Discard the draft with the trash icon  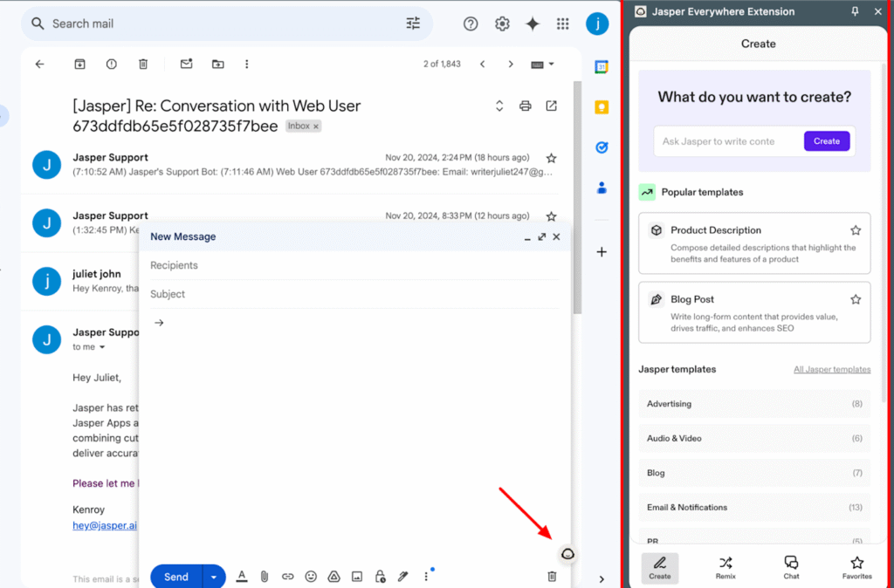click(x=552, y=577)
